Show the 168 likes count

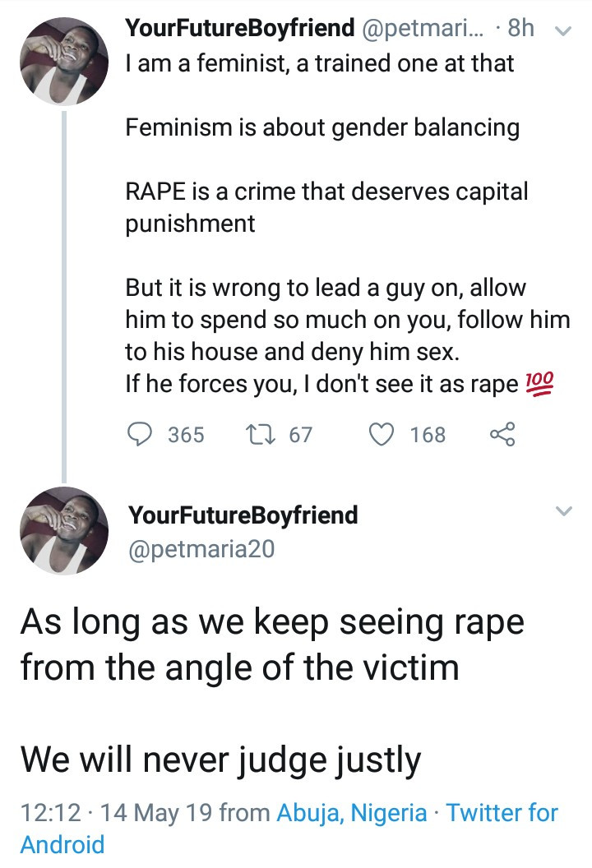(428, 434)
